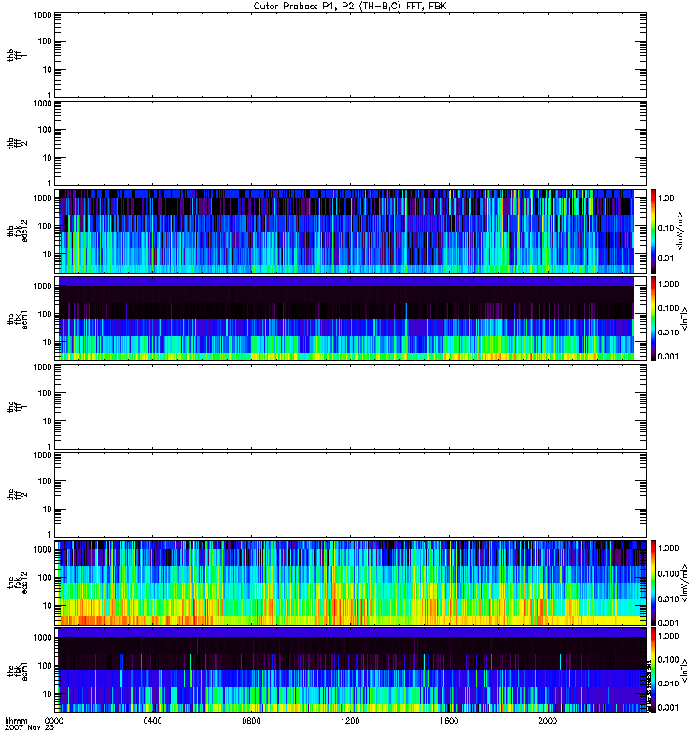
Task: Click the plot title 'Outer Probes: P1, P2'
Action: click(x=350, y=6)
